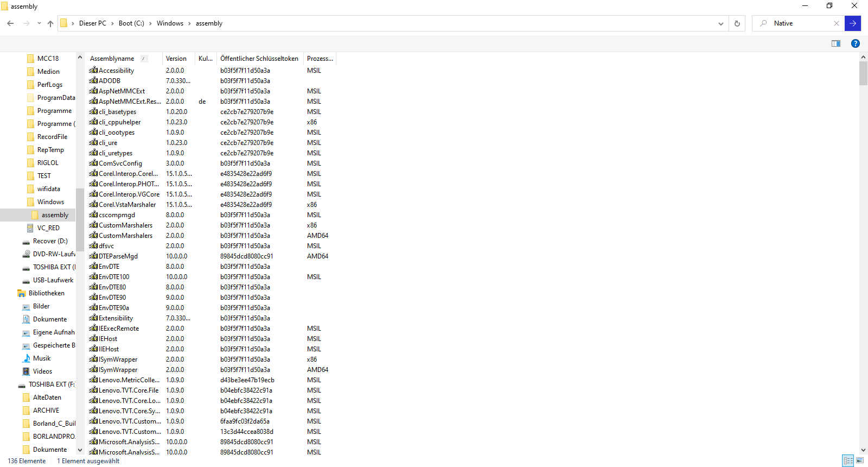
Task: Select the AMD64 value in DTEParseMgd row
Action: [317, 256]
